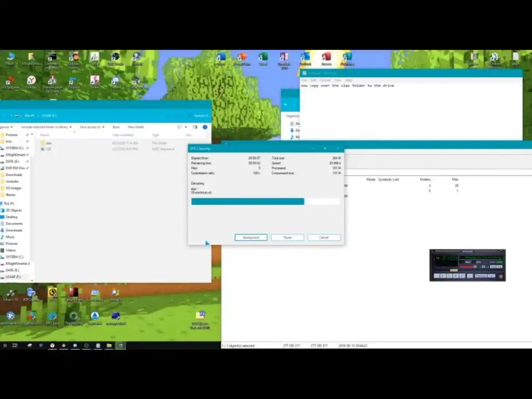Launch the Yandex browser desktop icon
The width and height of the screenshot is (532, 399).
point(31,83)
